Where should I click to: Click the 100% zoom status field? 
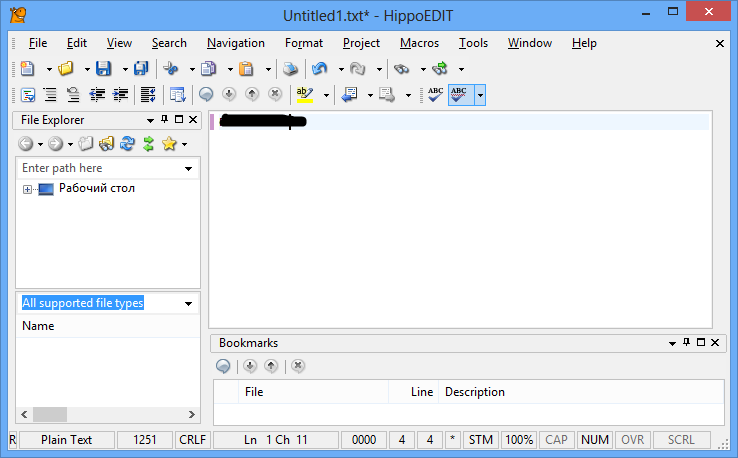click(519, 440)
